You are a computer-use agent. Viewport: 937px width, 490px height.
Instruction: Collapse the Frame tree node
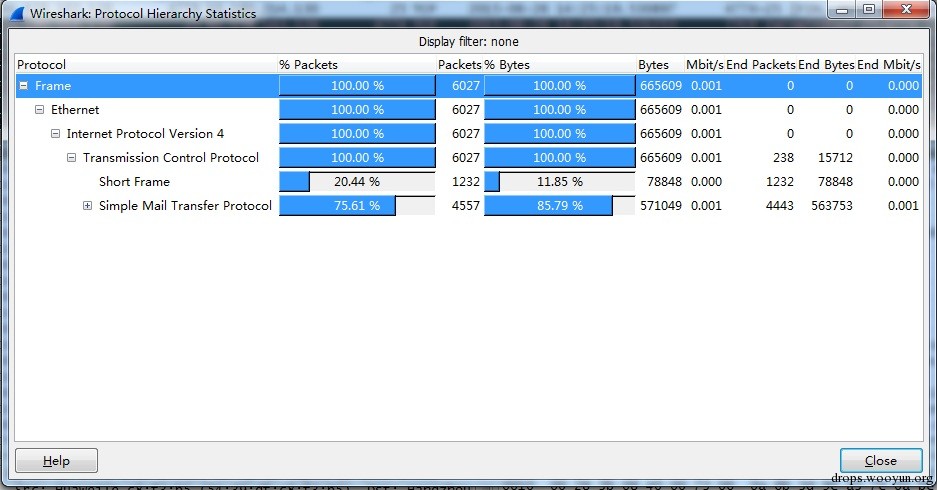(x=23, y=86)
